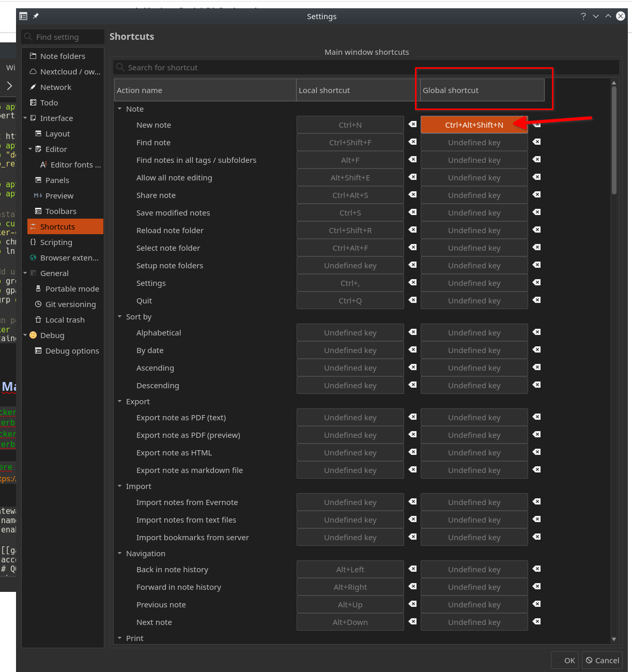
Task: Click the pin icon in the title bar
Action: (35, 16)
